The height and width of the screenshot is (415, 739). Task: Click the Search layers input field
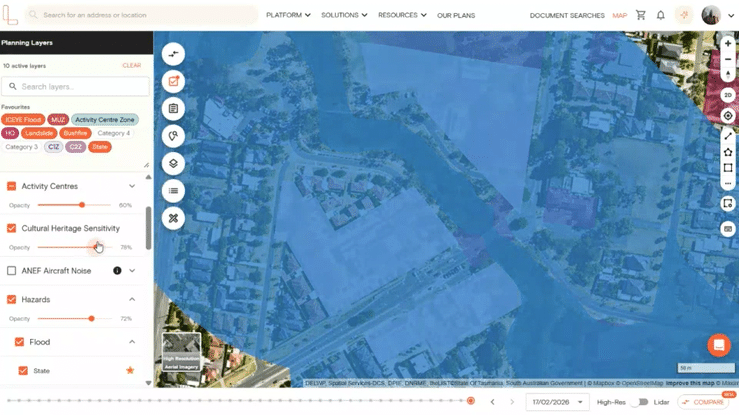(x=75, y=87)
